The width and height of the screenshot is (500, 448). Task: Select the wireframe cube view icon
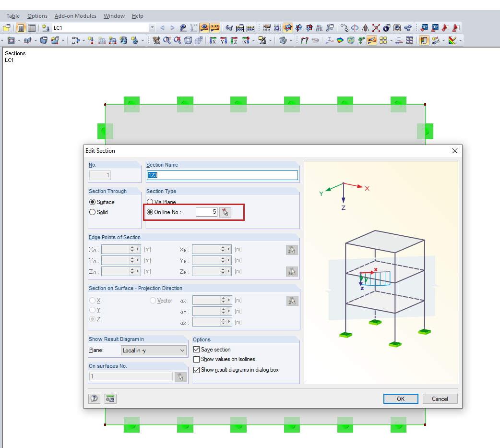click(188, 40)
